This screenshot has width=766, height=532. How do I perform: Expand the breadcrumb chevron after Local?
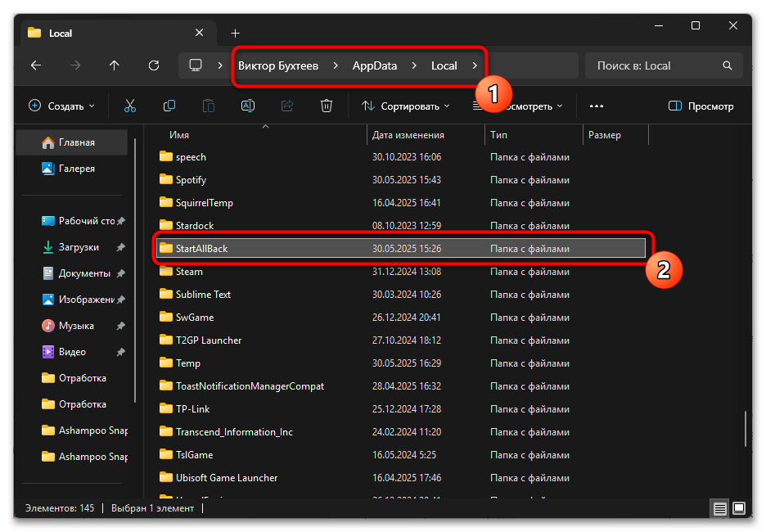475,65
